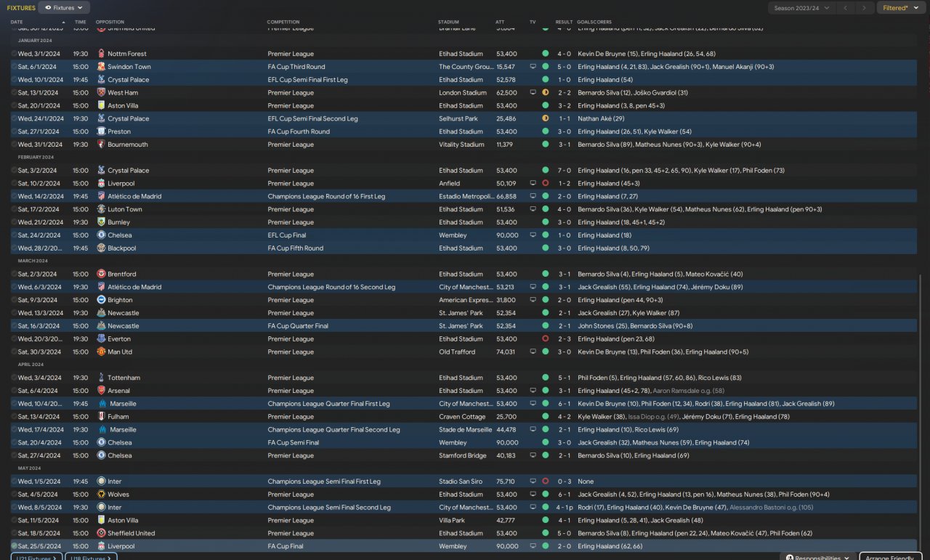
Task: Toggle the green tick on the 25/5/2024 Liverpool row
Action: 14,546
